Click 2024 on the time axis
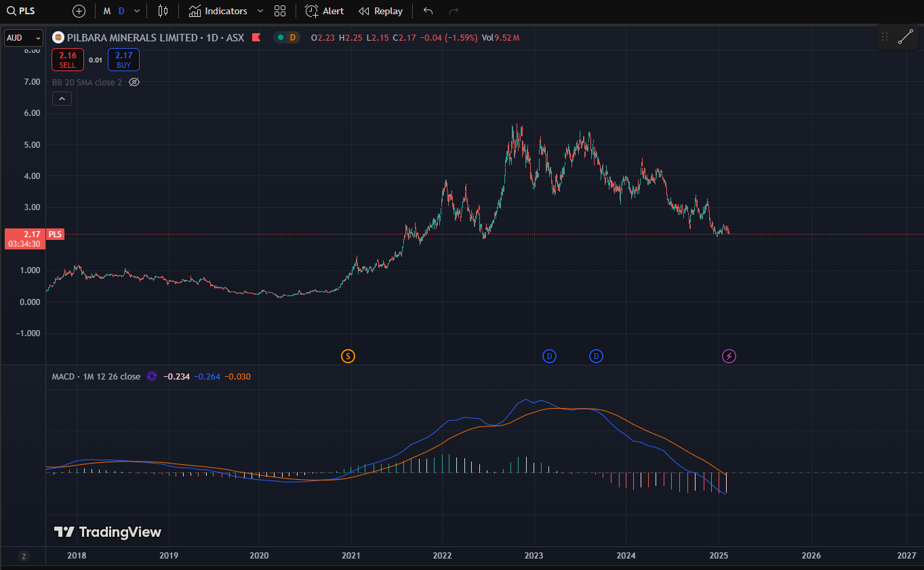 click(626, 556)
